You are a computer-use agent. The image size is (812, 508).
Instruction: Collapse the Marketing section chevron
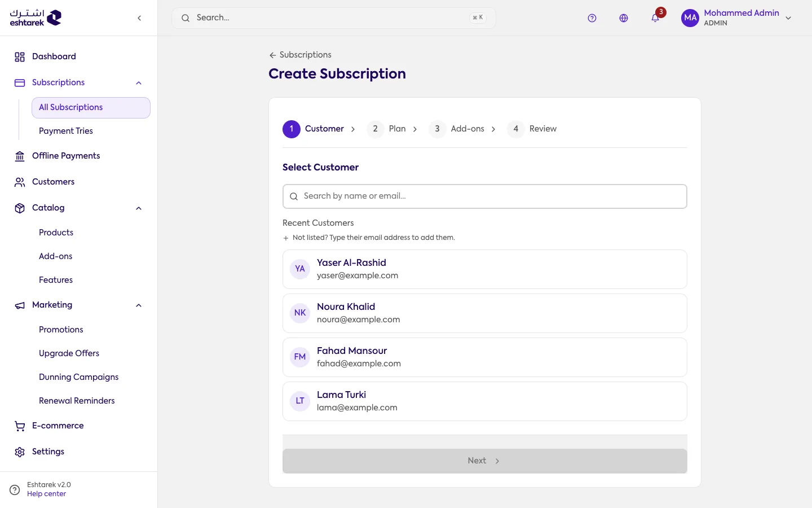coord(139,305)
